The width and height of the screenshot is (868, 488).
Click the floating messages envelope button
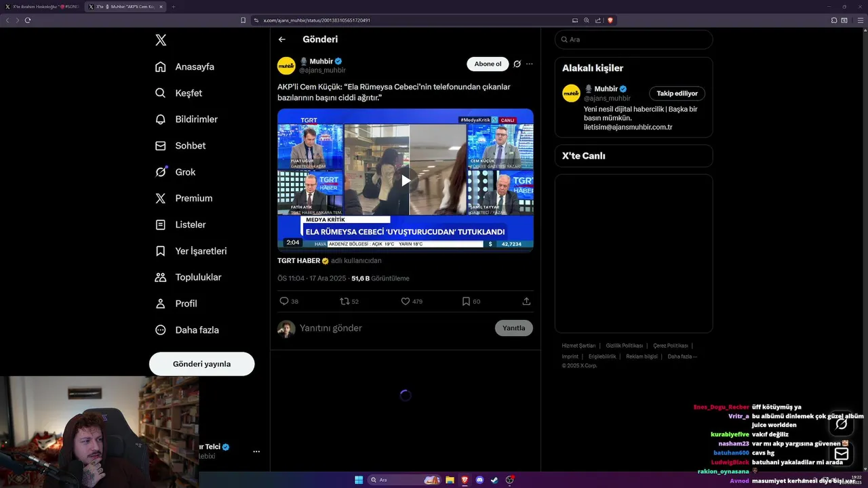[841, 453]
